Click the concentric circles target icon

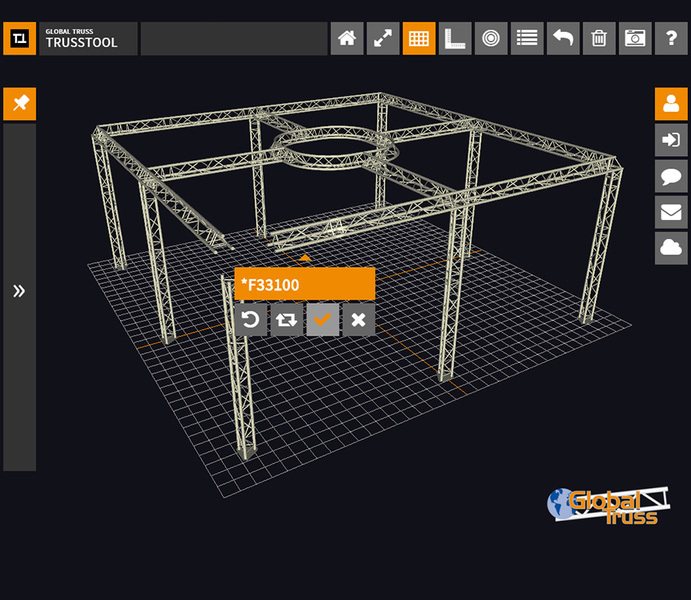(491, 39)
